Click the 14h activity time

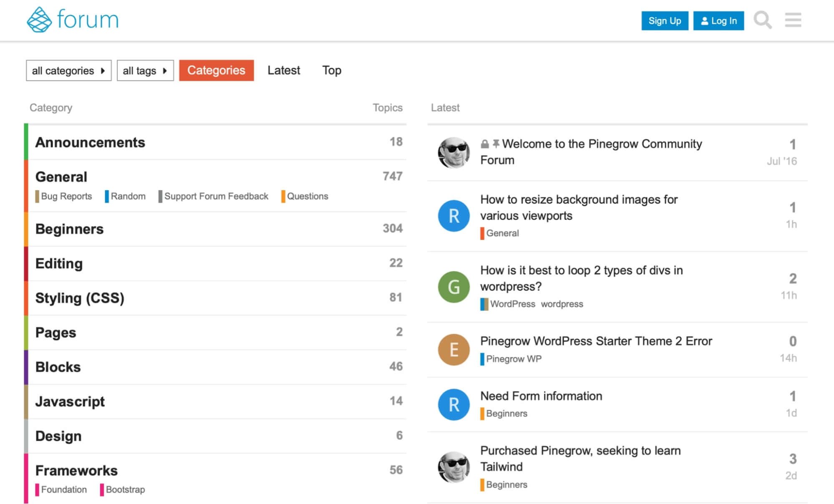(789, 358)
